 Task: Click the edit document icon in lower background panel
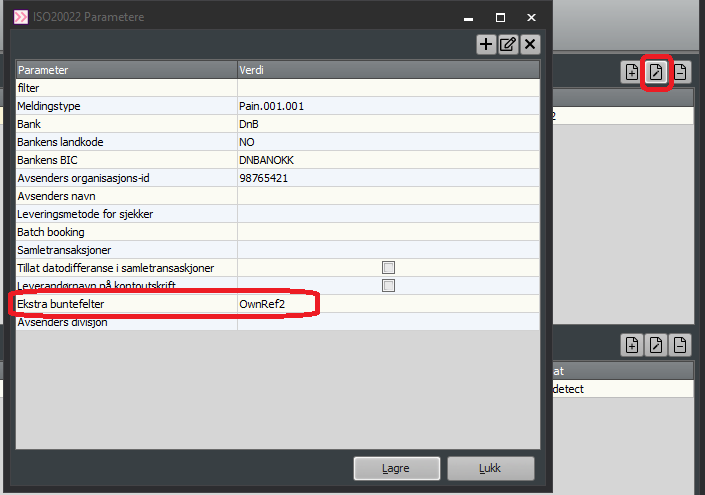click(656, 345)
